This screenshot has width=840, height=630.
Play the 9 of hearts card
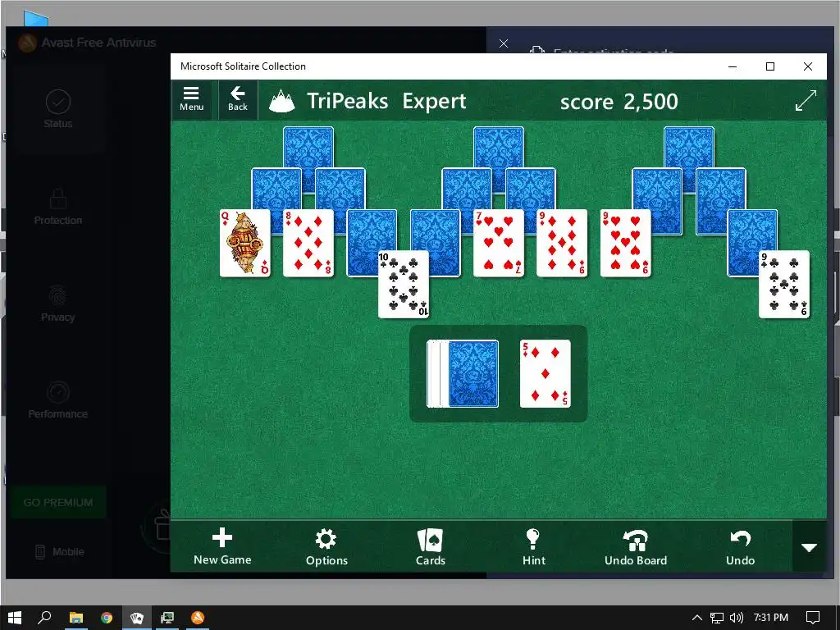tap(625, 243)
